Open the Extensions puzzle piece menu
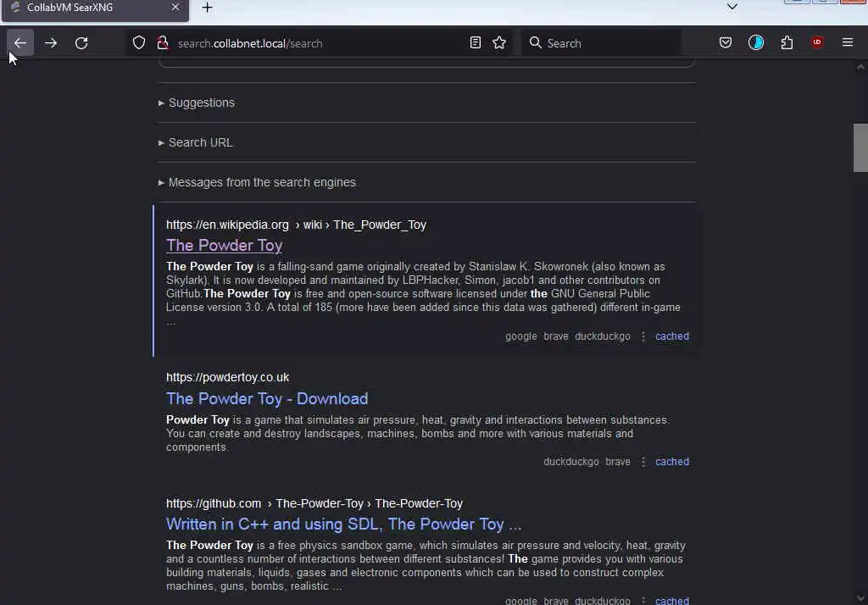 click(x=787, y=42)
